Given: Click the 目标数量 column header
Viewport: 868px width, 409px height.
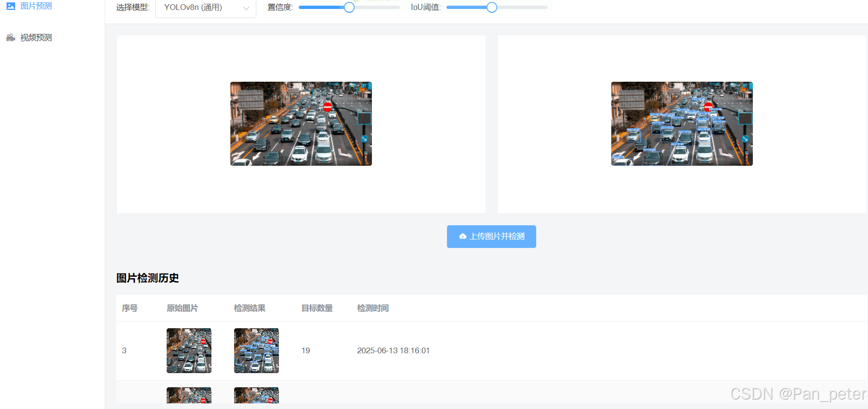Looking at the screenshot, I should click(317, 308).
